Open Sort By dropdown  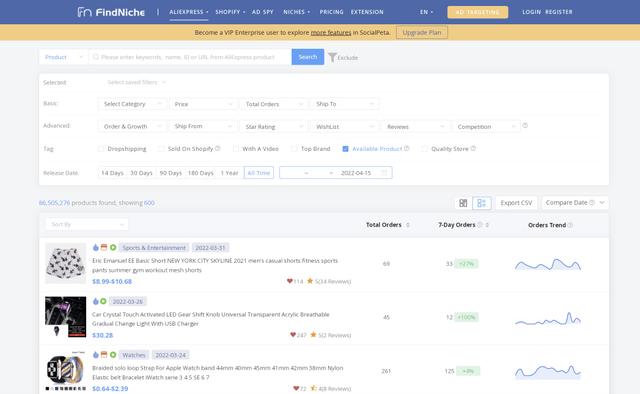click(x=87, y=224)
